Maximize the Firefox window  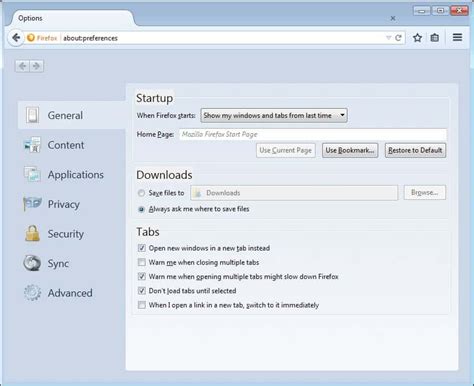pos(440,11)
